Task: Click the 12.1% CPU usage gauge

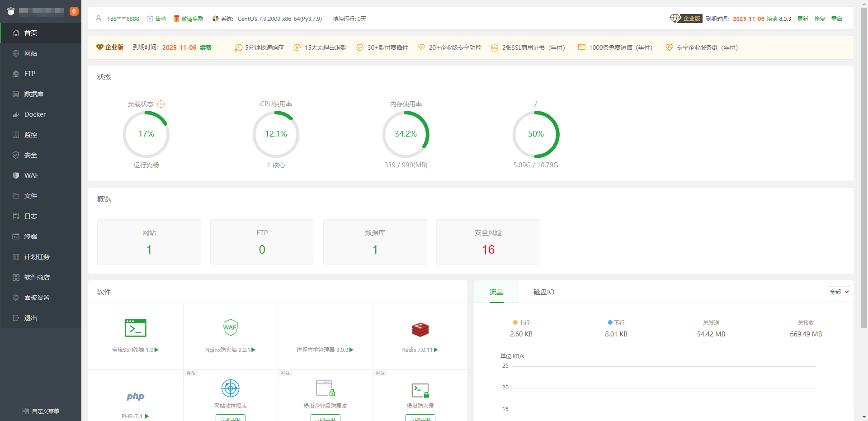Action: [x=276, y=134]
